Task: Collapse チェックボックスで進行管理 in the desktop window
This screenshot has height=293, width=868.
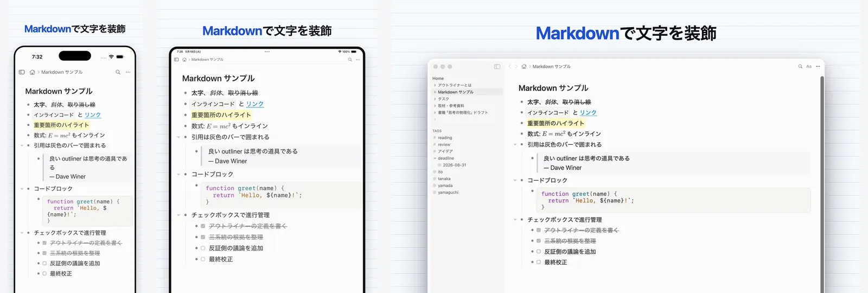Action: click(515, 220)
